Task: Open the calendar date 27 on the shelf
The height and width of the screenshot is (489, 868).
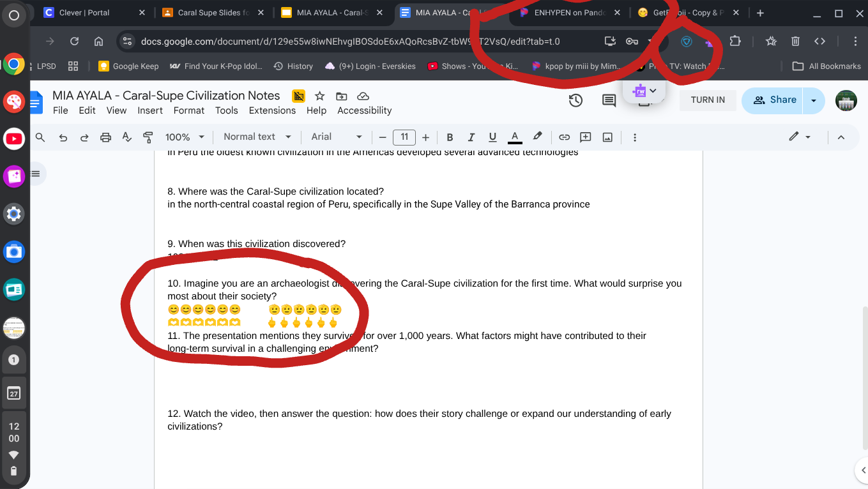Action: 14,393
